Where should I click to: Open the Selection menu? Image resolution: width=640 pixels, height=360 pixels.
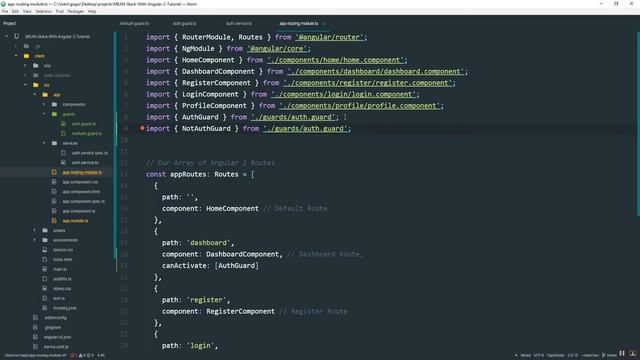pos(43,11)
